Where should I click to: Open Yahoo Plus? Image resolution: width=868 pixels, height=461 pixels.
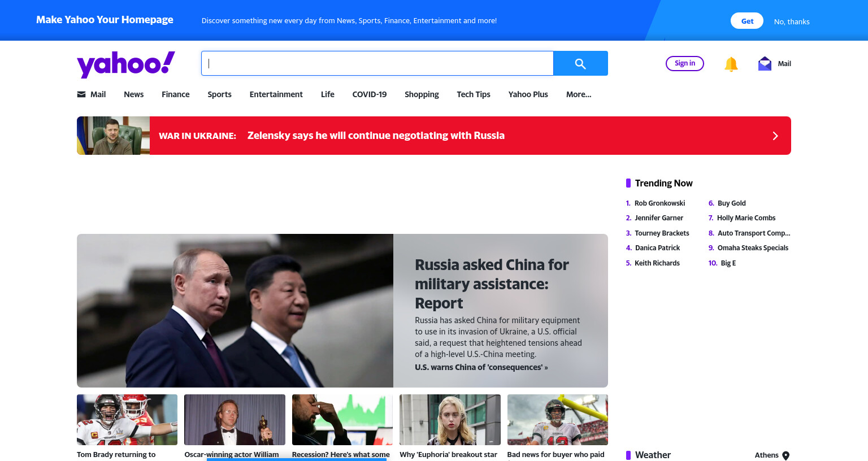point(528,94)
